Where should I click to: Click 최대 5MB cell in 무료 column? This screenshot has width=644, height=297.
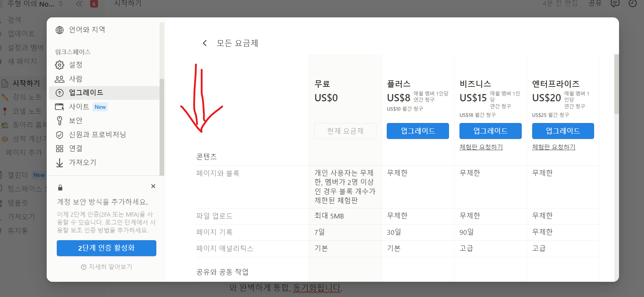(x=329, y=216)
